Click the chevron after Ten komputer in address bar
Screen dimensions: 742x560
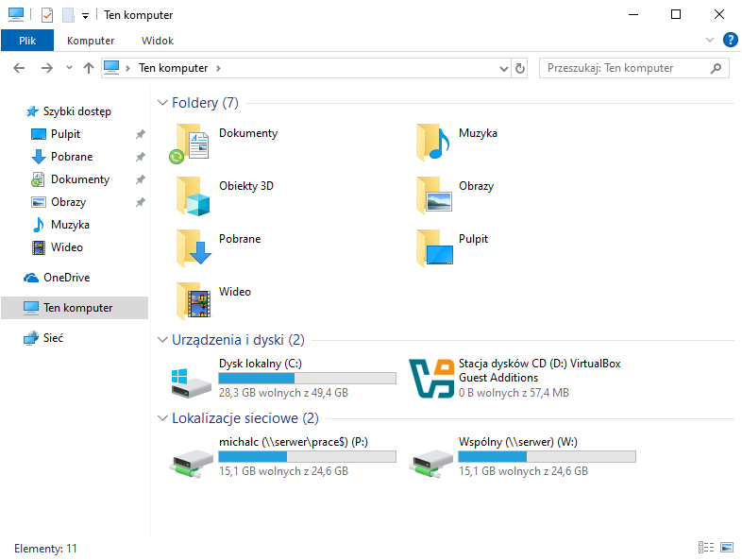[x=218, y=68]
